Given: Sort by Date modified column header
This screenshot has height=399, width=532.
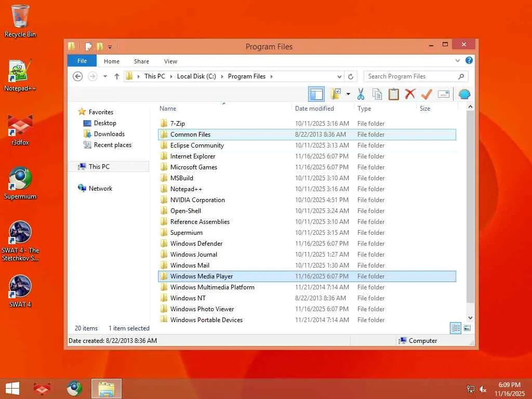Looking at the screenshot, I should (x=322, y=109).
